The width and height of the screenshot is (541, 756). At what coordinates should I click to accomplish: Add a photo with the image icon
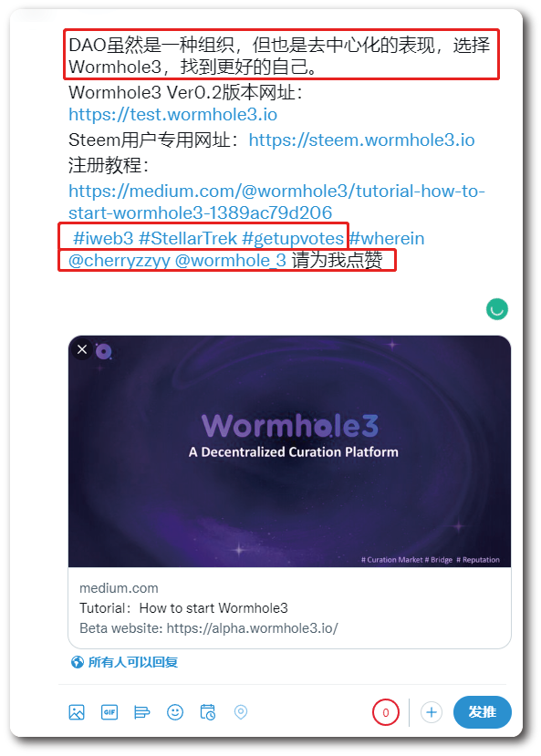[77, 712]
